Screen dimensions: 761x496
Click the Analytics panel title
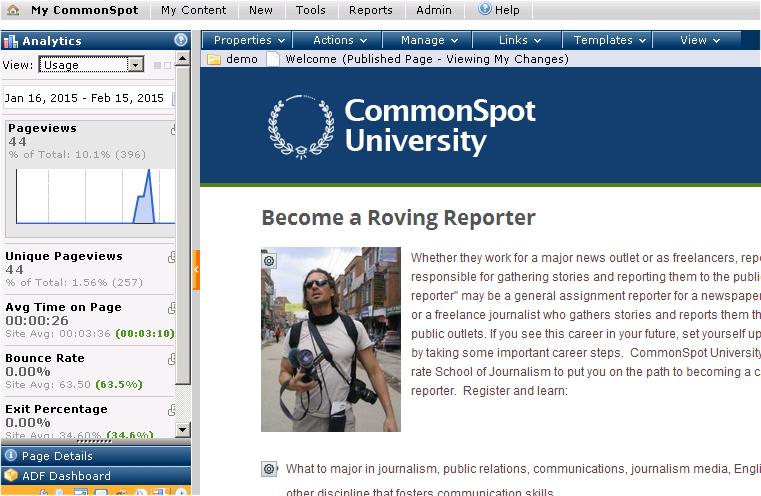click(x=52, y=41)
